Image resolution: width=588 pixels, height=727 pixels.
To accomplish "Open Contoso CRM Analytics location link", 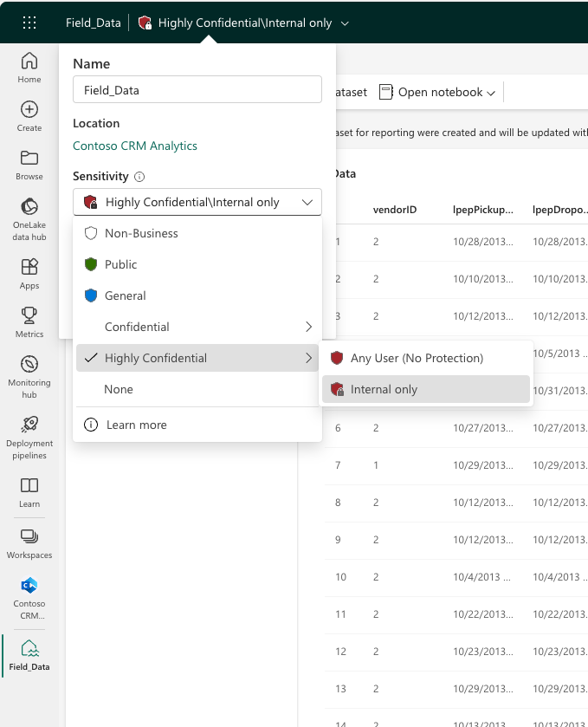I will coord(135,146).
